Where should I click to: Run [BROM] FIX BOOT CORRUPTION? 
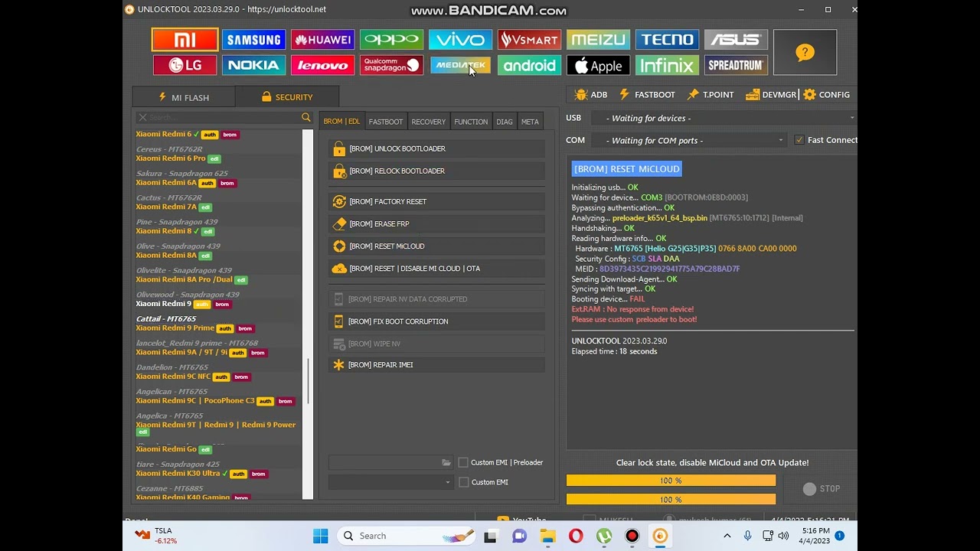point(436,321)
